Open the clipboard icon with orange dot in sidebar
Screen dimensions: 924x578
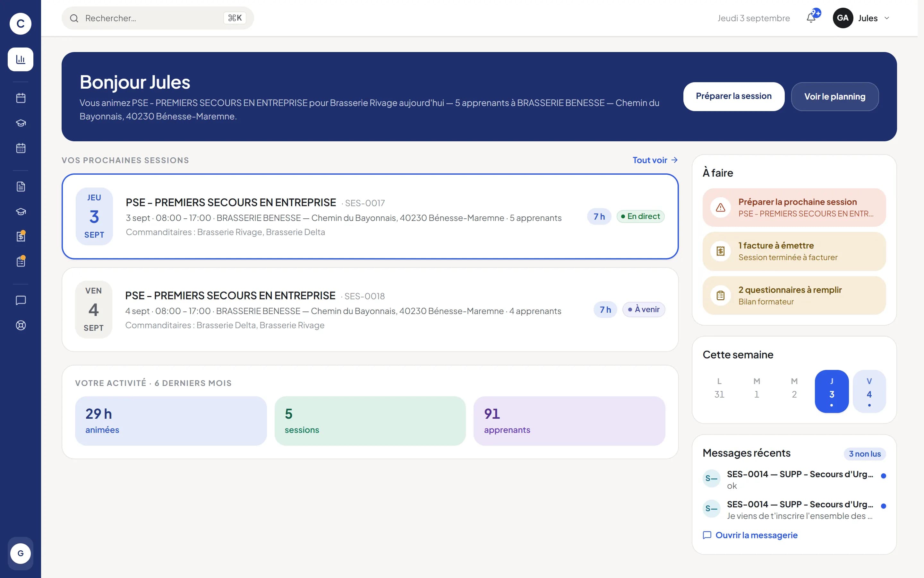coord(21,261)
